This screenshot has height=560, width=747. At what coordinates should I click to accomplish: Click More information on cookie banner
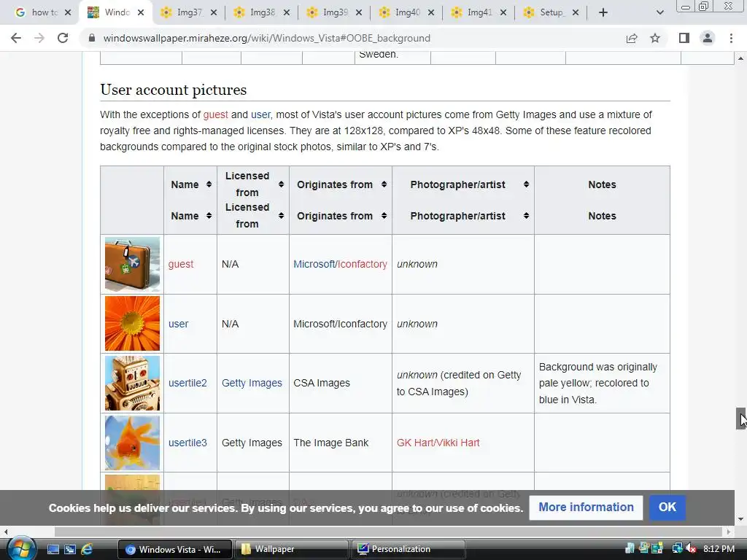coord(586,507)
